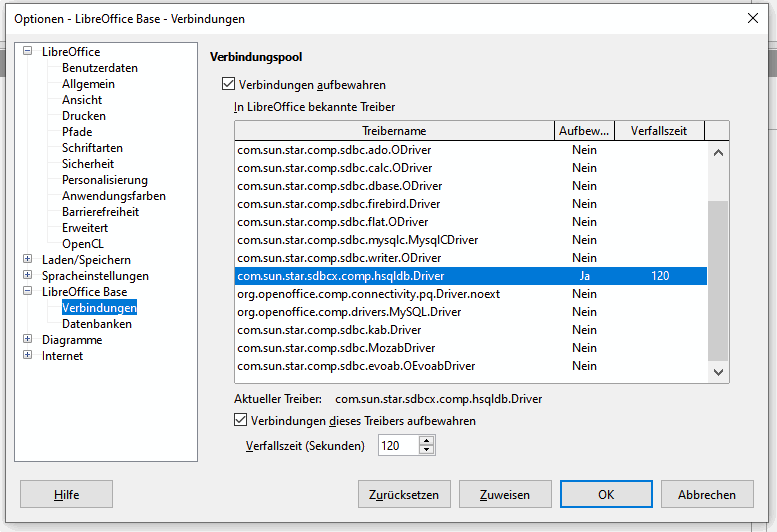Click the Verfallszeit seconds input field
The width and height of the screenshot is (777, 532).
coord(398,445)
